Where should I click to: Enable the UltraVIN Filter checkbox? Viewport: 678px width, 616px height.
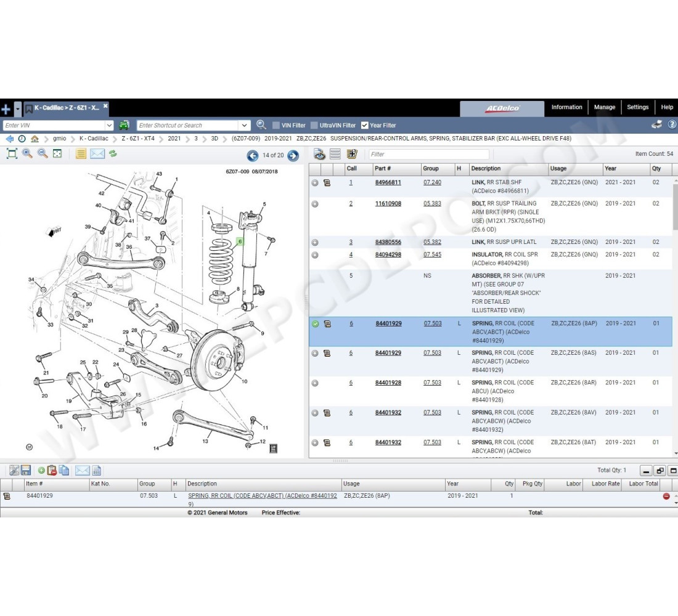pos(314,126)
